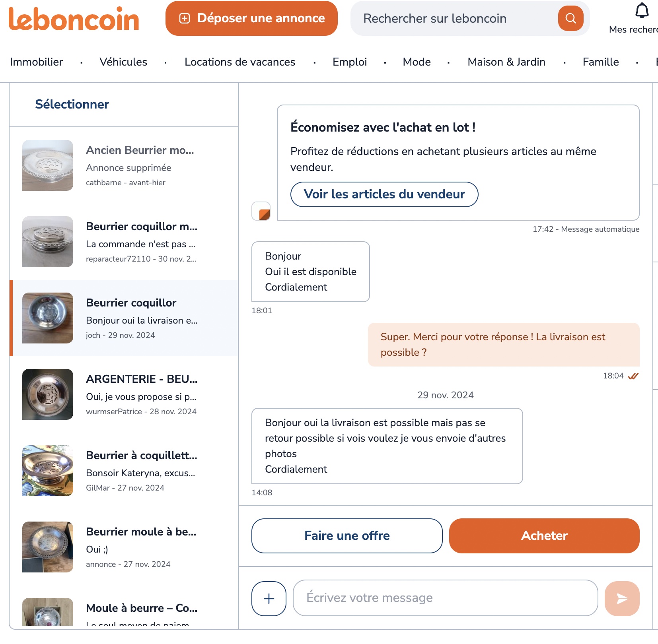Image resolution: width=658 pixels, height=644 pixels.
Task: Open the Véhicules category
Action: pyautogui.click(x=123, y=62)
